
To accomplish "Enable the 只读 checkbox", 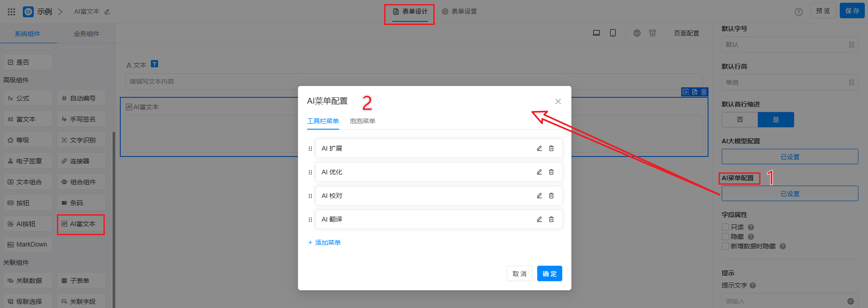I will (725, 227).
